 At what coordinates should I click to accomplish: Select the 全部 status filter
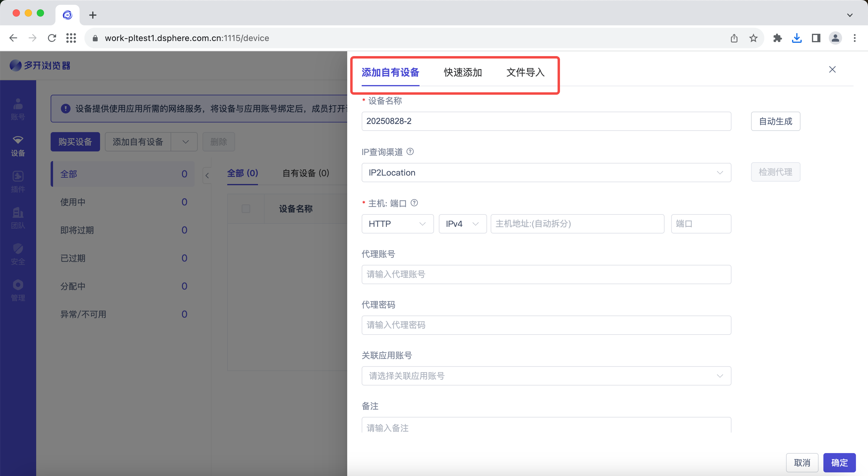[123, 174]
